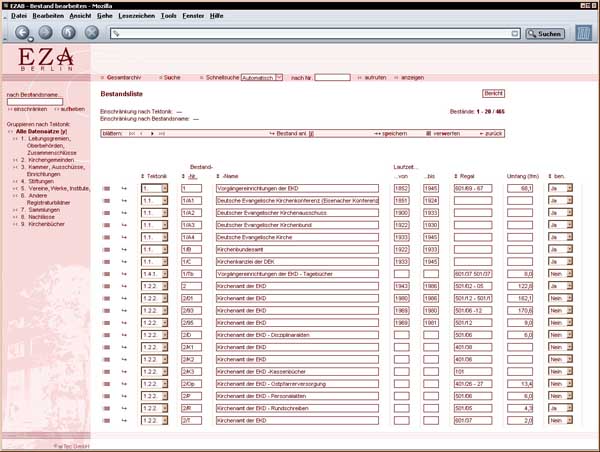Open the Hilfe menu

pyautogui.click(x=217, y=16)
